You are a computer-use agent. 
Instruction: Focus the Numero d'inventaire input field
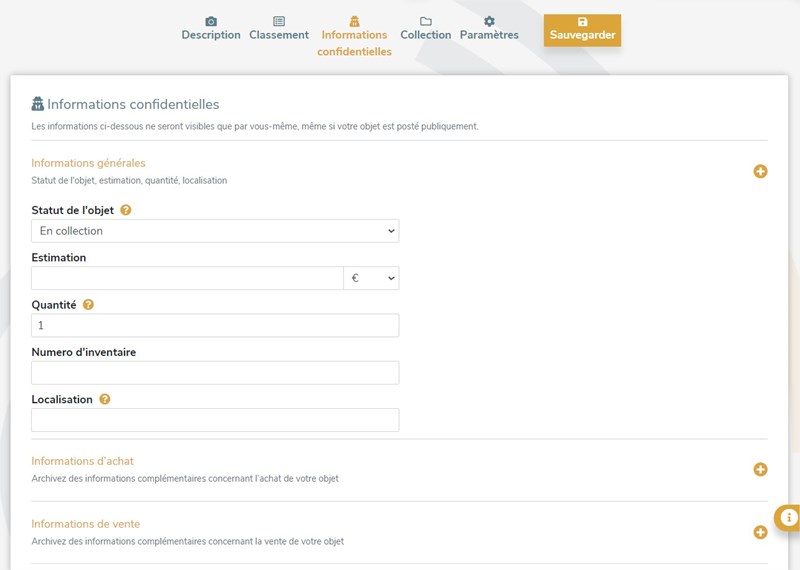tap(215, 373)
